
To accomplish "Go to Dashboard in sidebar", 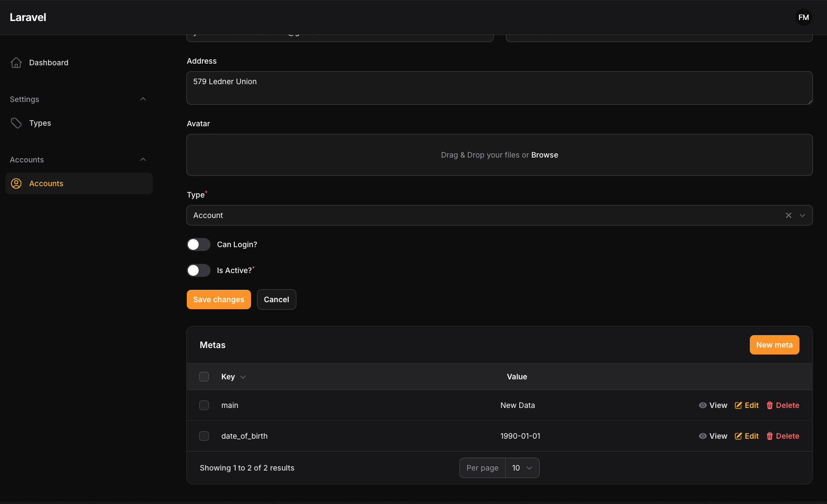I will pos(79,63).
